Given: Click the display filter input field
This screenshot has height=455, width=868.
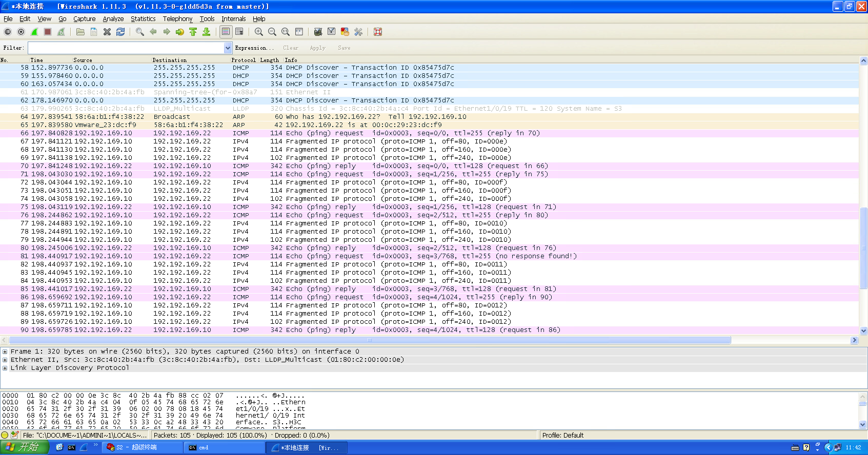Looking at the screenshot, I should pyautogui.click(x=126, y=48).
